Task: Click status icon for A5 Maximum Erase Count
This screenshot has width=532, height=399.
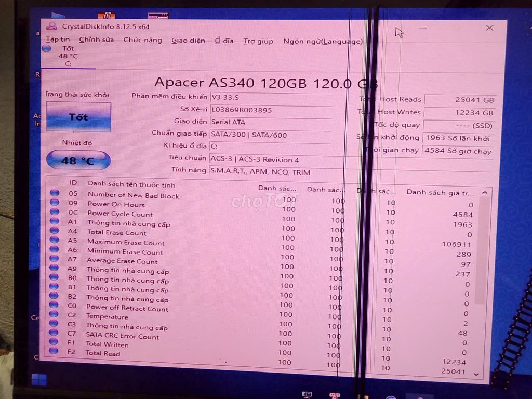Action: [x=54, y=240]
